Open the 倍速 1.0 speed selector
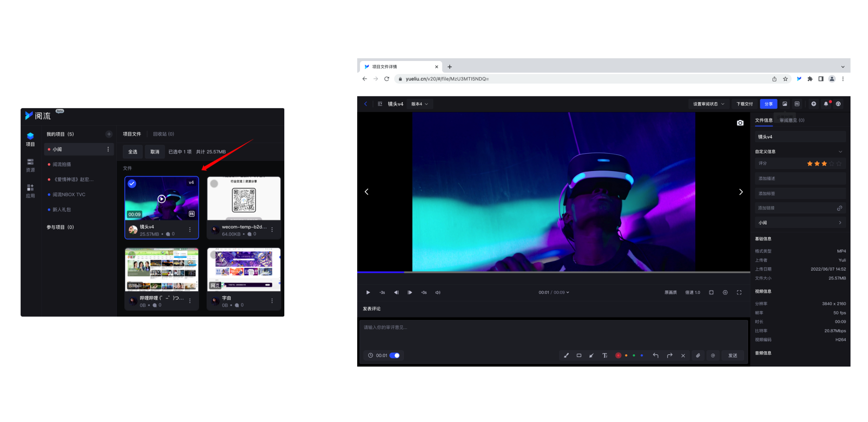The width and height of the screenshot is (868, 422). click(693, 293)
